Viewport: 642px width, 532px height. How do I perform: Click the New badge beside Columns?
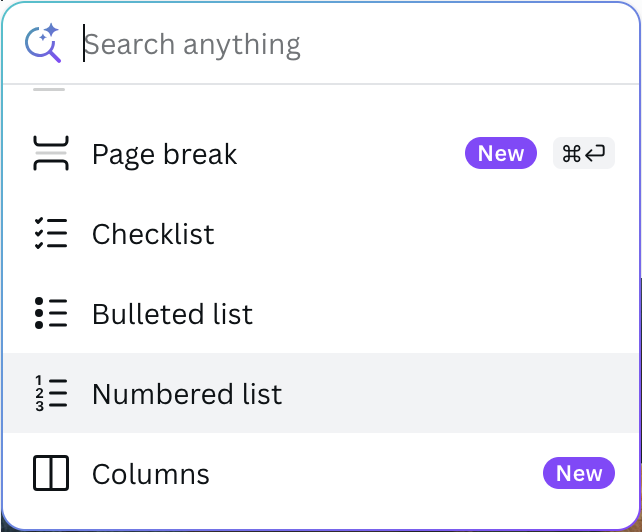(x=579, y=473)
